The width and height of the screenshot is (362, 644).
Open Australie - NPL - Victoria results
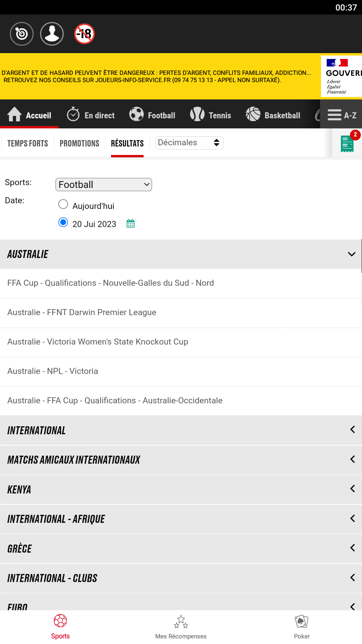click(x=53, y=371)
